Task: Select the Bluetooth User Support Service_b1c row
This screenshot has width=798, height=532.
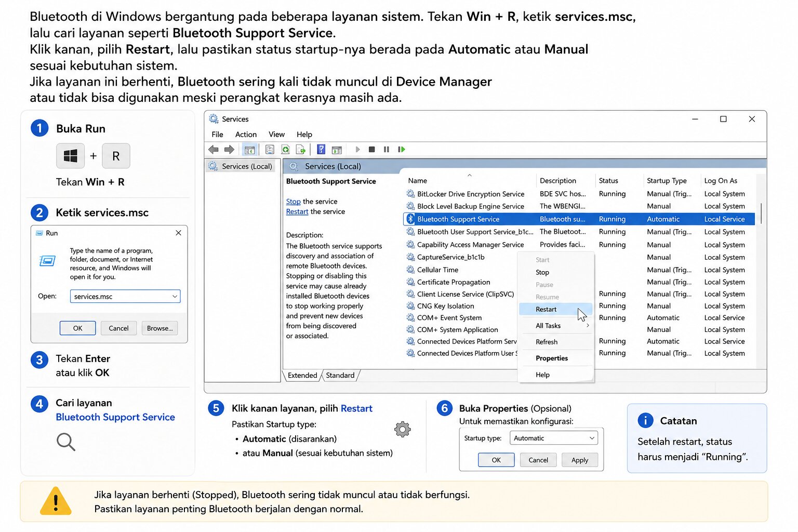Action: (579, 232)
